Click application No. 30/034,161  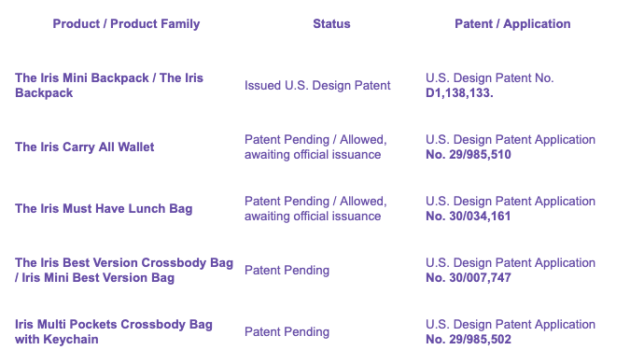(469, 217)
